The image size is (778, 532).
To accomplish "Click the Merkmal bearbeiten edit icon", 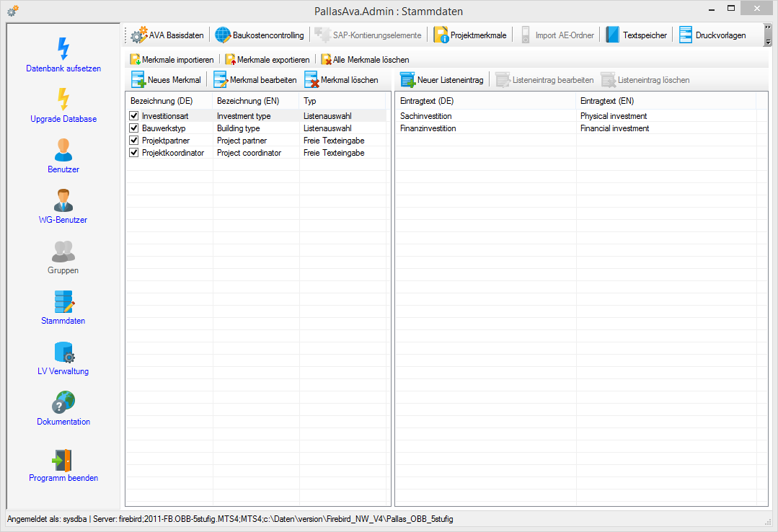I will (x=221, y=80).
